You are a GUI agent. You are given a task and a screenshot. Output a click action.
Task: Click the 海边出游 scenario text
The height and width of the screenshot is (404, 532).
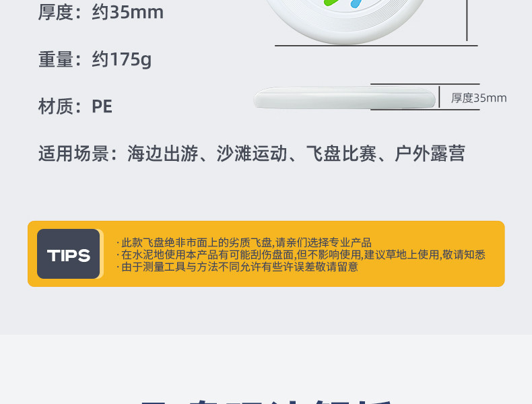(x=162, y=154)
